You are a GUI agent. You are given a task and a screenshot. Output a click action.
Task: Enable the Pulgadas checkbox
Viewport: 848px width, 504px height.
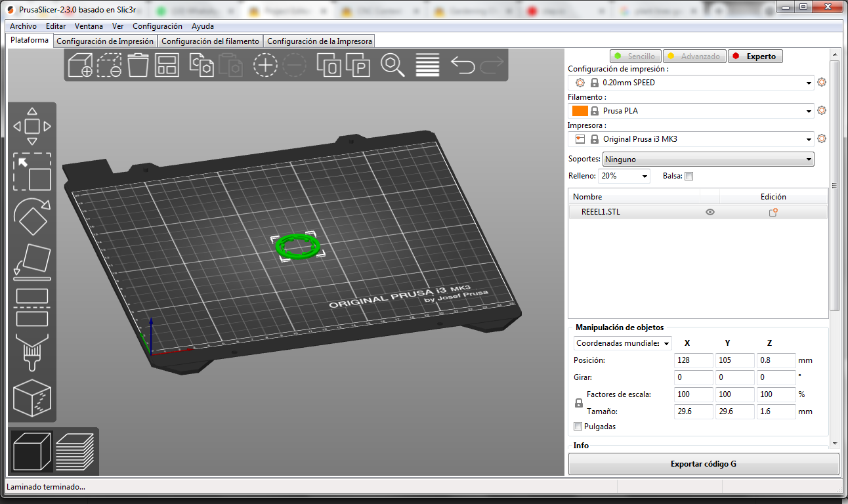578,427
